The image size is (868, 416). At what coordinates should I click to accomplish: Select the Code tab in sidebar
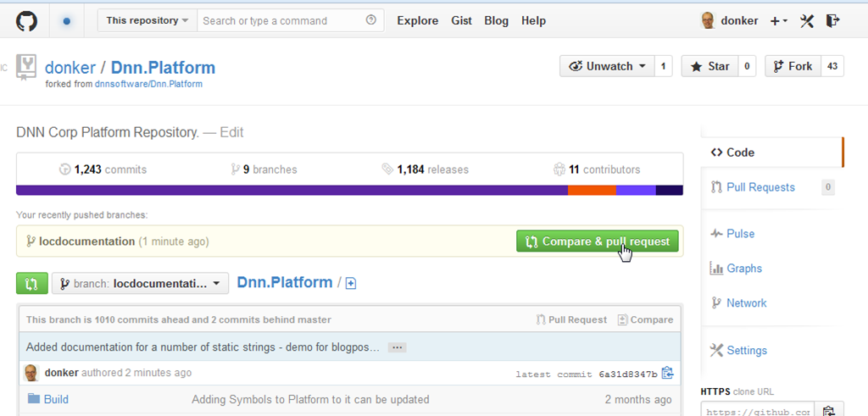pyautogui.click(x=772, y=153)
